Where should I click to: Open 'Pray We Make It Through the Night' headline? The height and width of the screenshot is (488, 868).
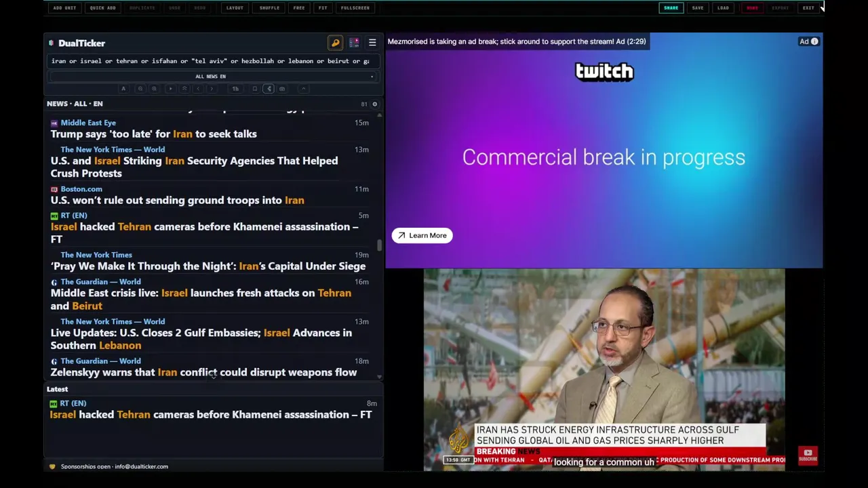[208, 266]
